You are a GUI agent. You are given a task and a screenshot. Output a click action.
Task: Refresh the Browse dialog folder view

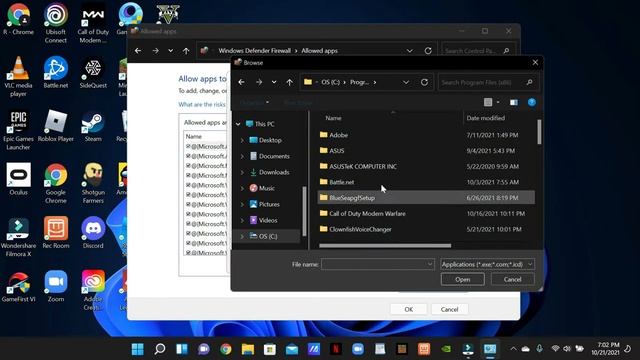pos(424,82)
